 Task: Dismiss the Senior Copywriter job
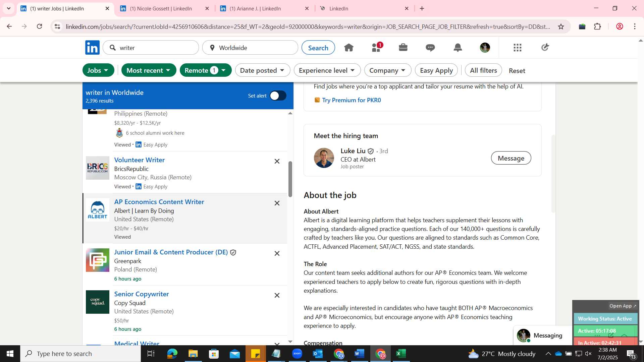(x=277, y=295)
